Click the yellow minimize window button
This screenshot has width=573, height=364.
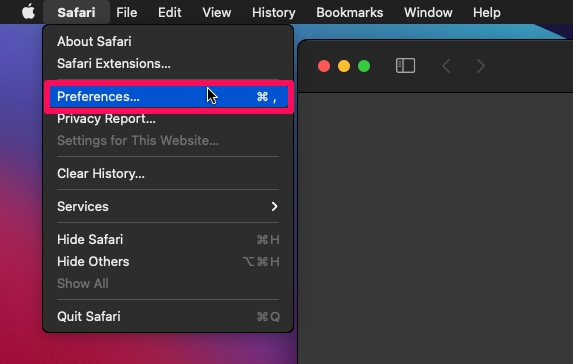pyautogui.click(x=344, y=66)
